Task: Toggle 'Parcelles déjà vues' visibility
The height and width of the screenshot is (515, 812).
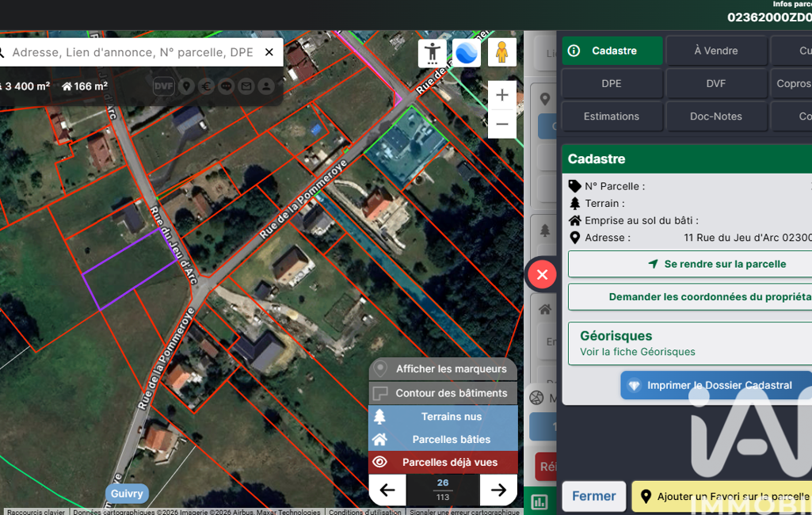Action: (x=442, y=462)
